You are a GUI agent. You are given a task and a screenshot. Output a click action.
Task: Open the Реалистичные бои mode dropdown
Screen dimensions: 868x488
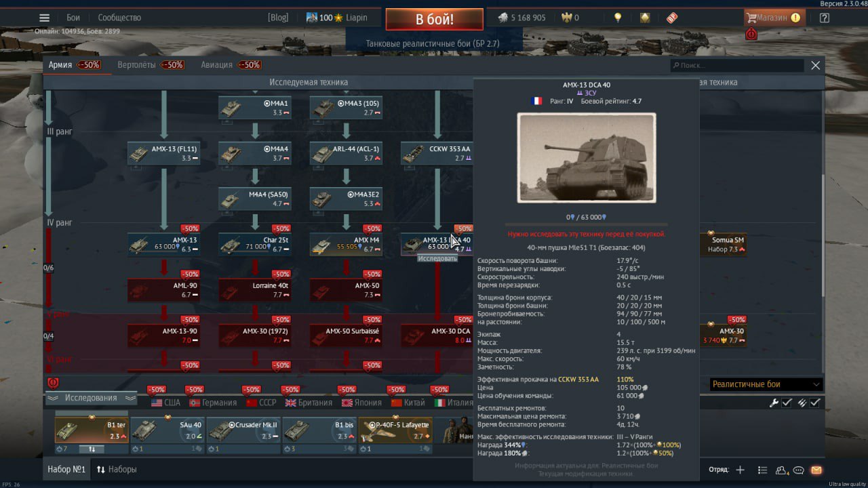tap(766, 384)
